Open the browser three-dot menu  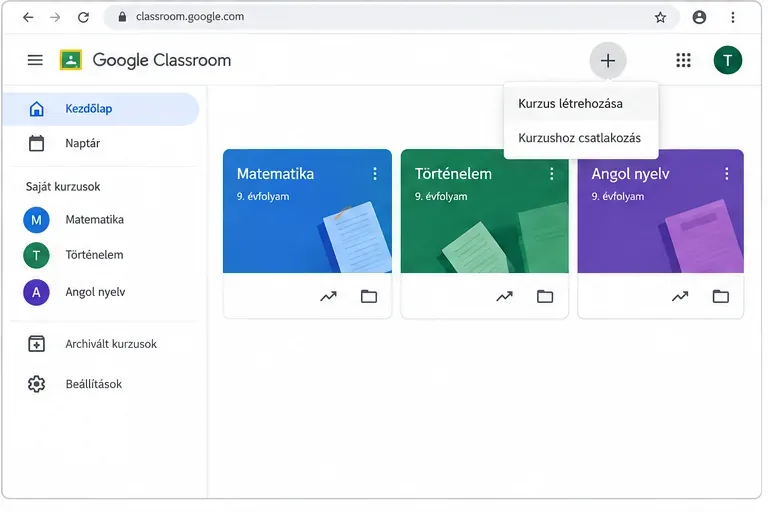coord(733,18)
